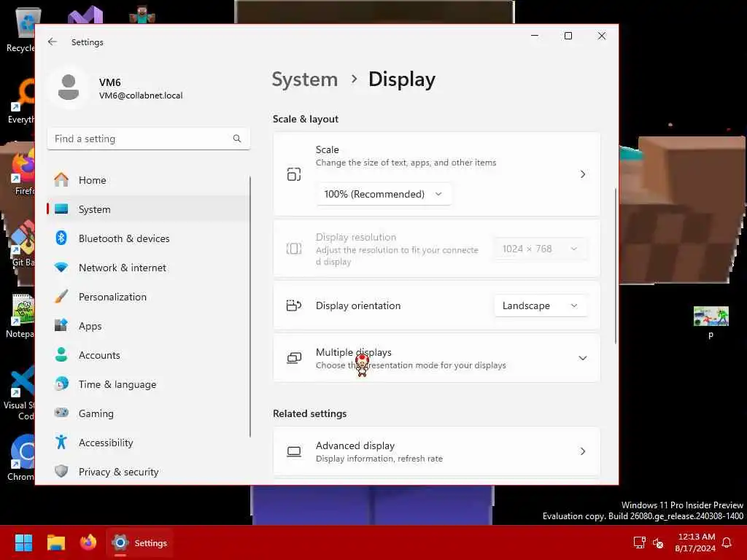
Task: Click Advanced display label
Action: coord(355,446)
